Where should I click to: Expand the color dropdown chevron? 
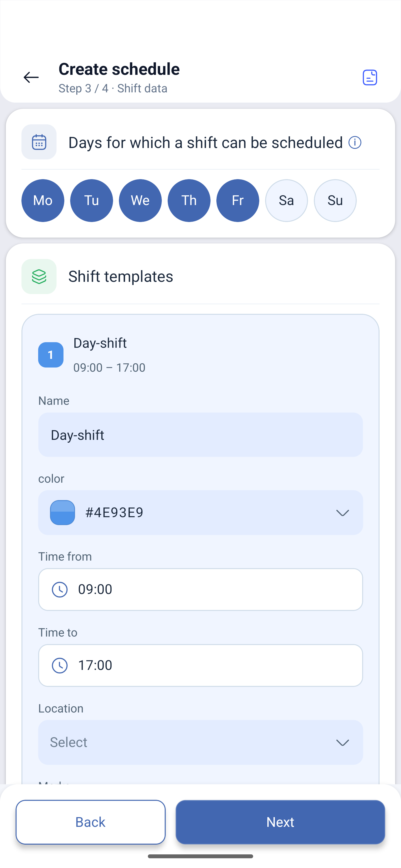pyautogui.click(x=342, y=513)
